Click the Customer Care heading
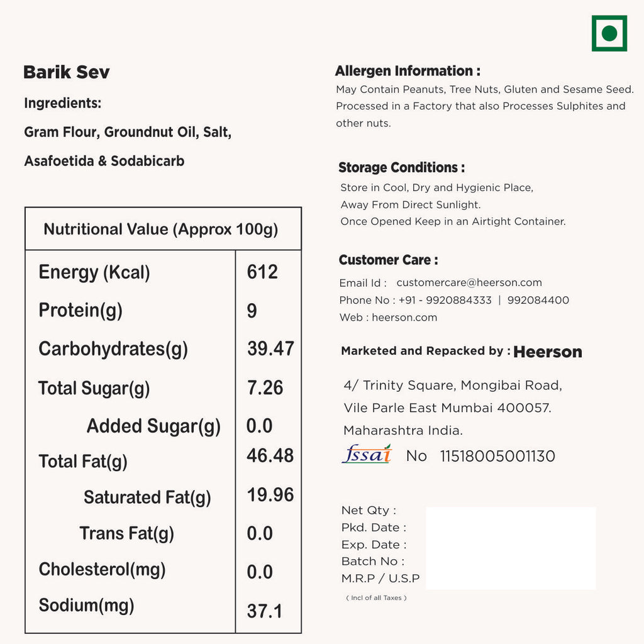This screenshot has width=644, height=644. pyautogui.click(x=388, y=260)
